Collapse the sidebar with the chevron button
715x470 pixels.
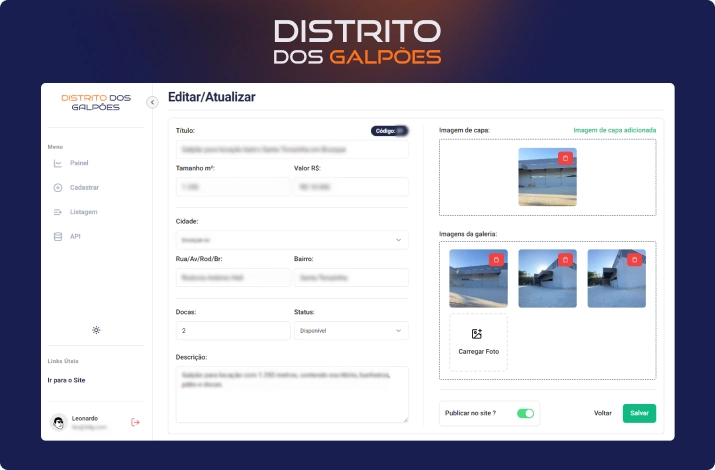152,102
